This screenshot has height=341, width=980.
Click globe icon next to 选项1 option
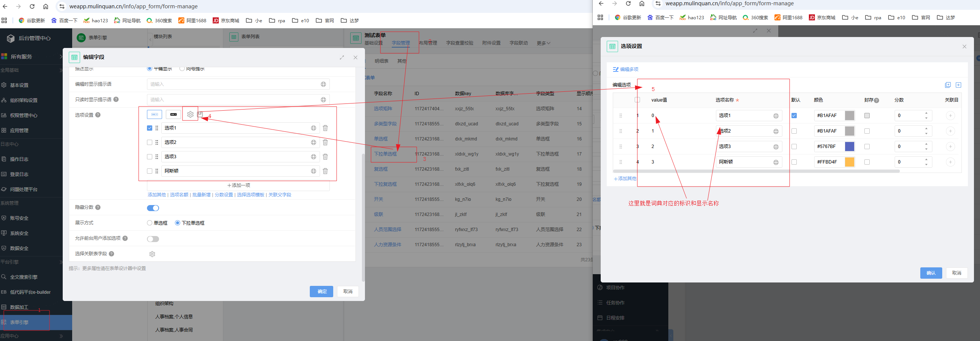pyautogui.click(x=313, y=128)
